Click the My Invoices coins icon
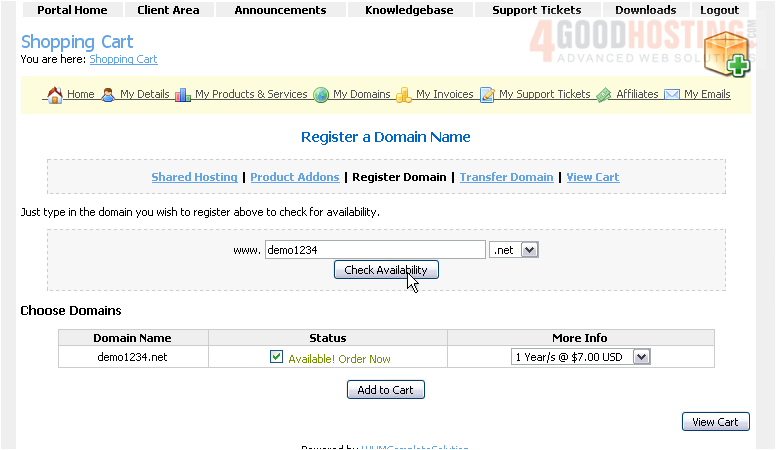This screenshot has height=450, width=776. pos(404,95)
